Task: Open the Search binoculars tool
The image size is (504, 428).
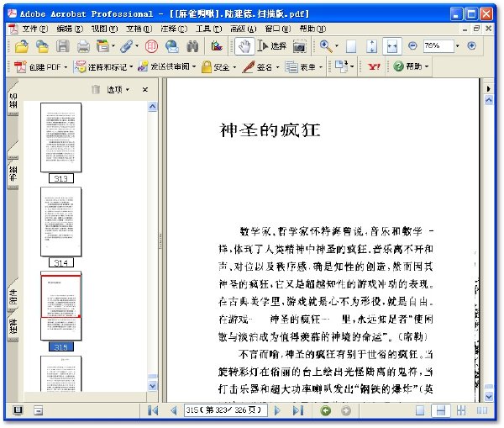Action: click(x=192, y=46)
